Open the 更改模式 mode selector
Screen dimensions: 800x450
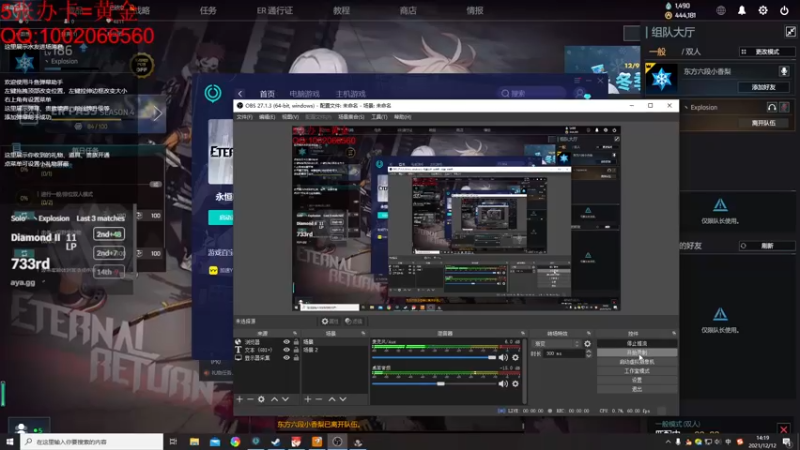tap(767, 52)
